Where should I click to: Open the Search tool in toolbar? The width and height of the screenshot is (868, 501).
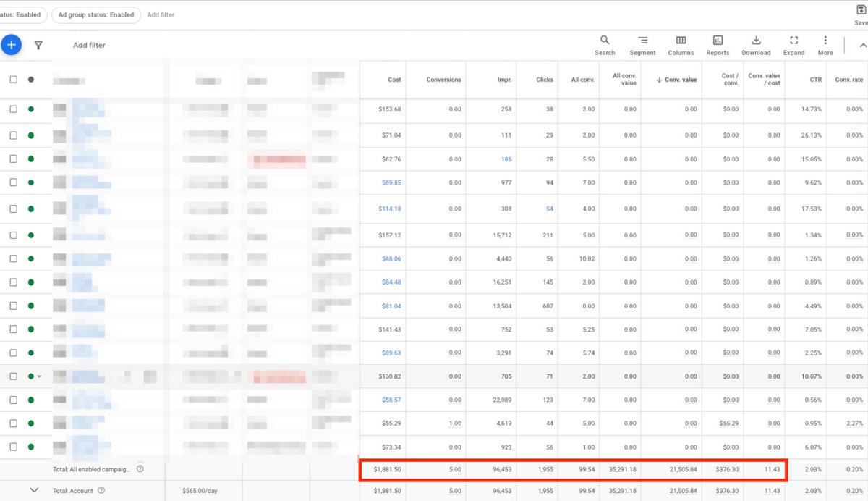(605, 45)
